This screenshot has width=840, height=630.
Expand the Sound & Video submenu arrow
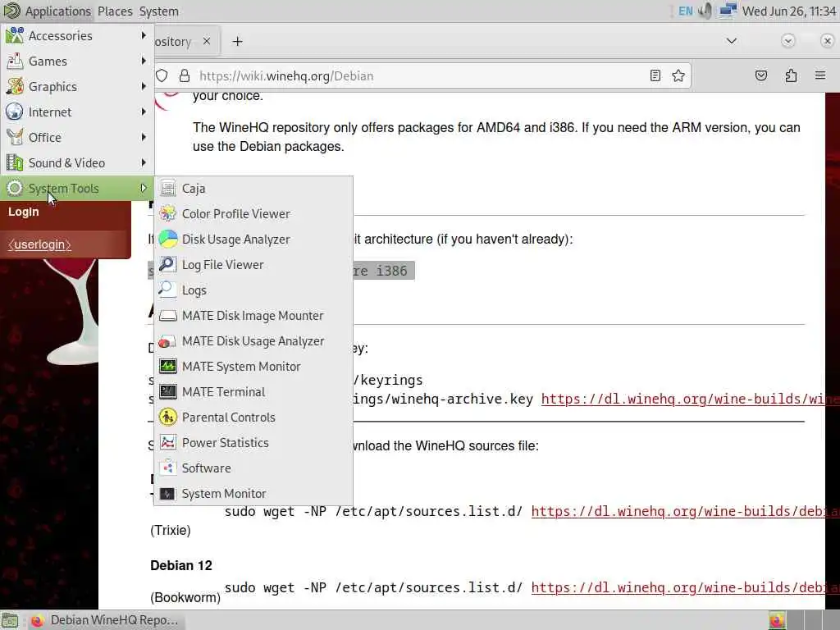[x=143, y=163]
